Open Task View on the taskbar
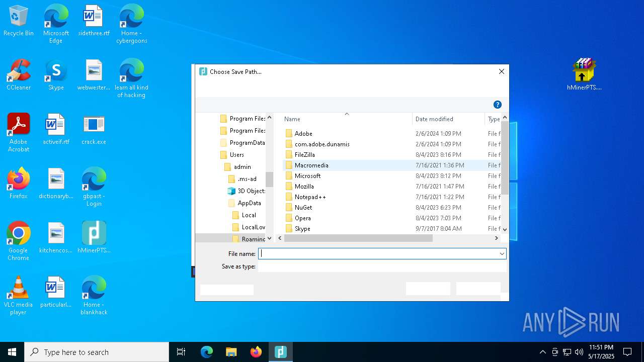Image resolution: width=644 pixels, height=362 pixels. click(181, 352)
